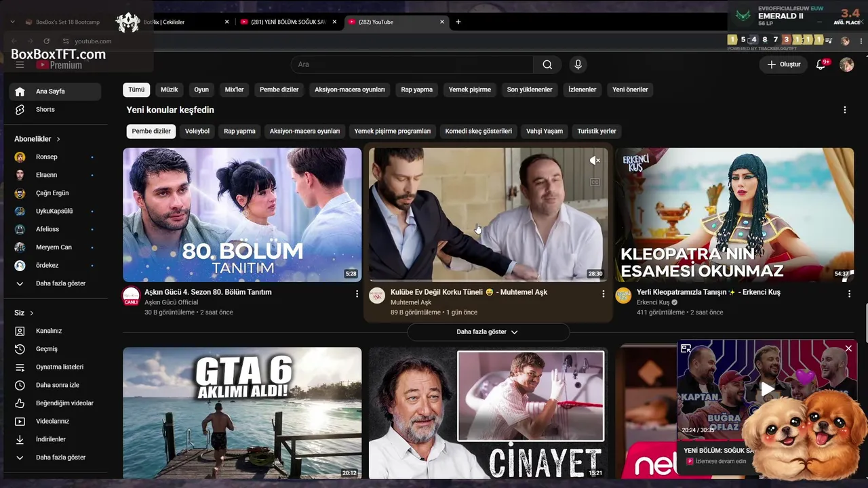Start voice search with the microphone

pyautogui.click(x=578, y=64)
